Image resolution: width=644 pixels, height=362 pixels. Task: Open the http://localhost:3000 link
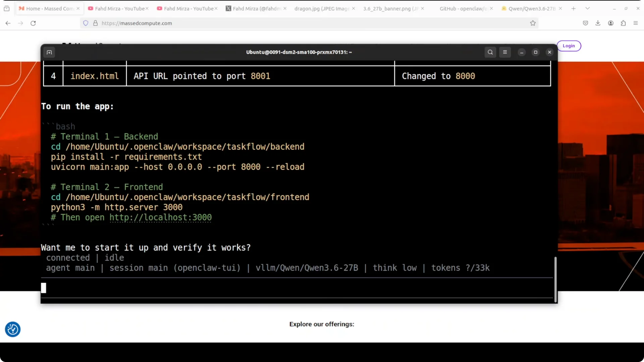click(x=160, y=218)
